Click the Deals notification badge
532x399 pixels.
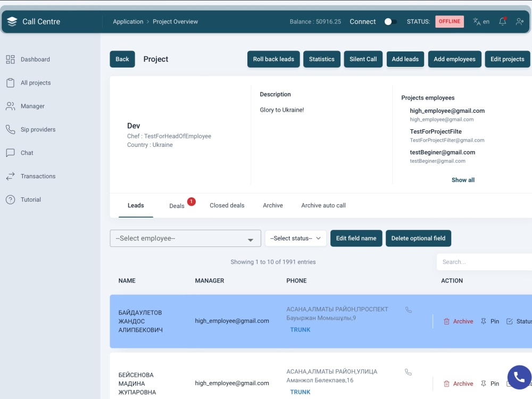point(192,202)
